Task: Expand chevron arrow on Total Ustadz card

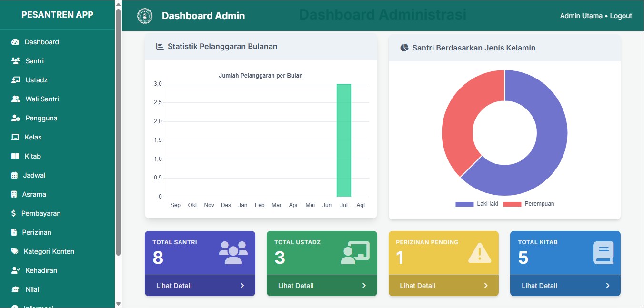Action: pos(364,286)
